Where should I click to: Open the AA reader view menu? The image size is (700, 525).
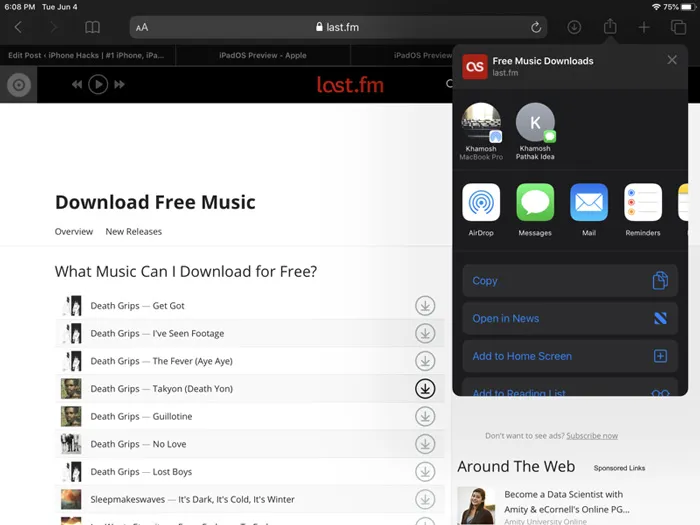coord(142,27)
